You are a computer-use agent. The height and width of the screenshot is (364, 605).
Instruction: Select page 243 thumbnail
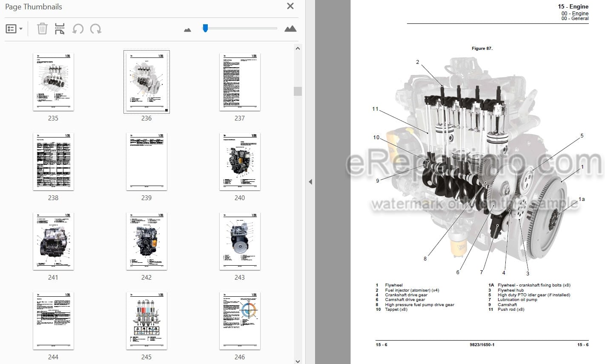[240, 241]
